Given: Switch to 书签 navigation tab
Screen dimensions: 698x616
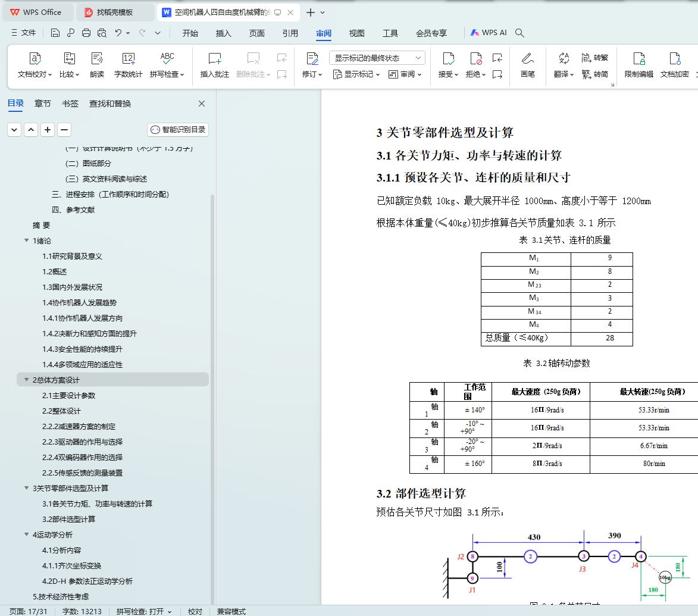Looking at the screenshot, I should pos(70,104).
